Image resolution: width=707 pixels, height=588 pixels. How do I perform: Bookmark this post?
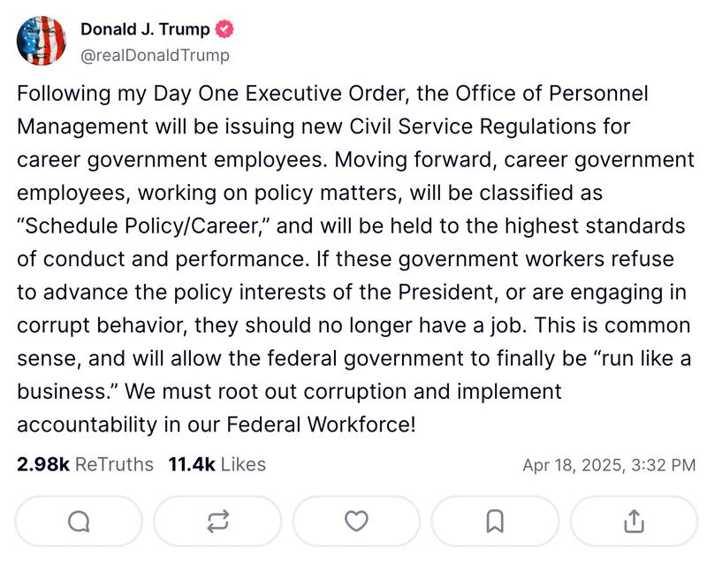[495, 522]
